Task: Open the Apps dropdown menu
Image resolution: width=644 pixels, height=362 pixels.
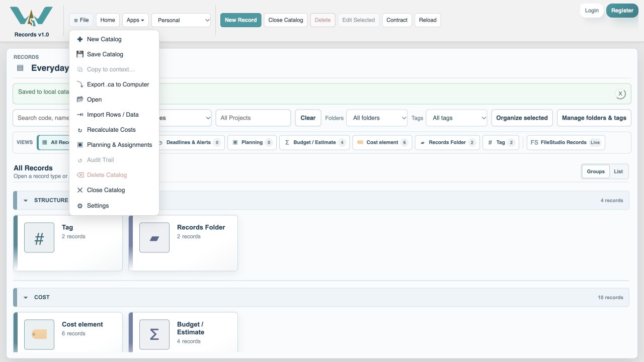Action: click(135, 20)
